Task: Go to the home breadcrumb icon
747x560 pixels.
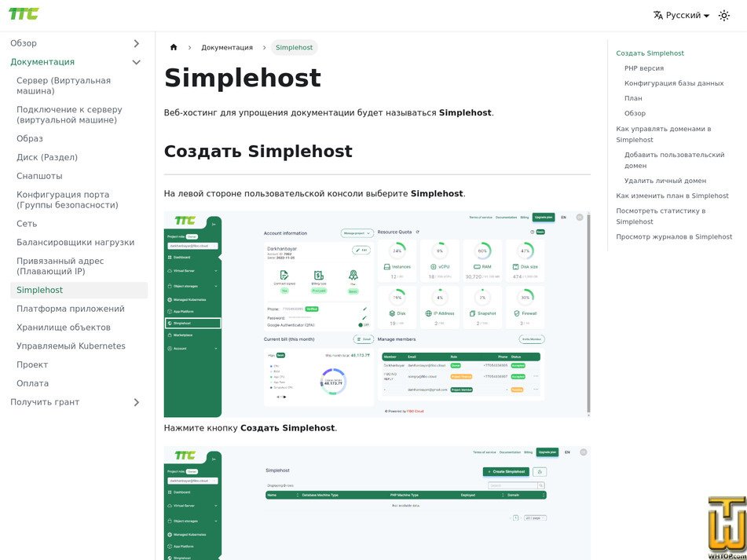Action: (174, 47)
